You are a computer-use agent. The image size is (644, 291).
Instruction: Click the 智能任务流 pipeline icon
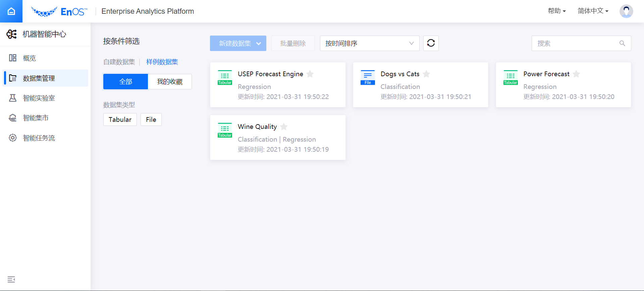click(x=13, y=138)
